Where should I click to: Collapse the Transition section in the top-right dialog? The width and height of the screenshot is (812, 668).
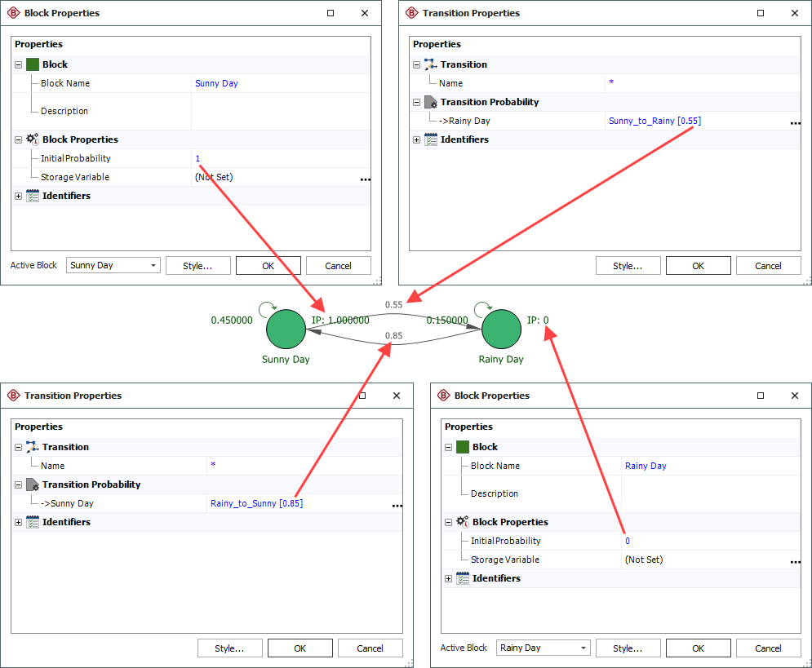coord(416,64)
